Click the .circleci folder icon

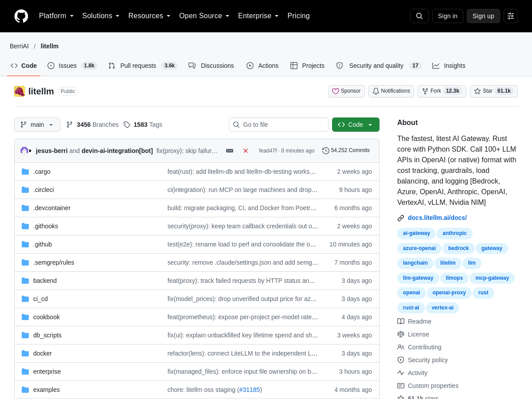(x=25, y=190)
